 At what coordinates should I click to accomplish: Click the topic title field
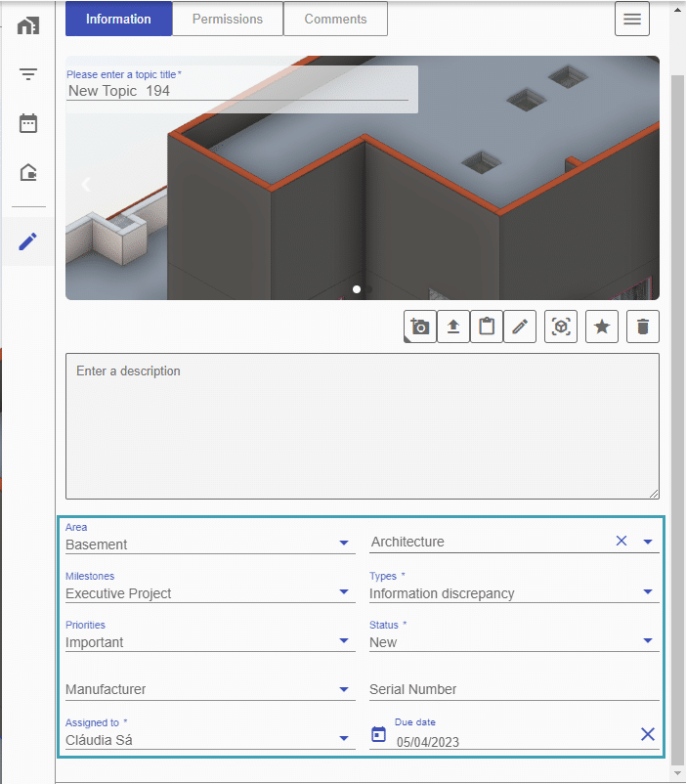pyautogui.click(x=237, y=91)
